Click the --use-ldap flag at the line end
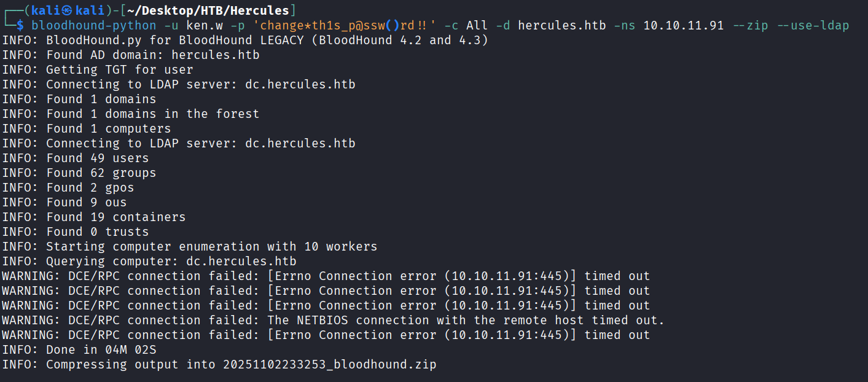Viewport: 868px width, 382px height. point(812,25)
